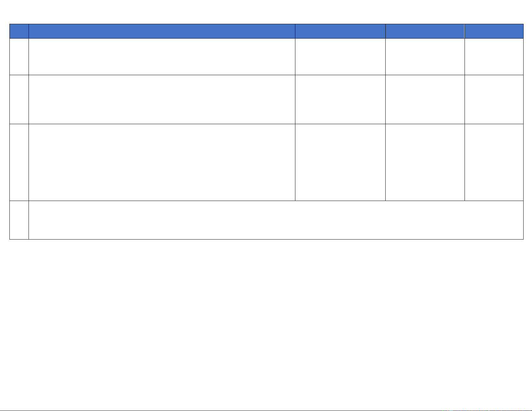Click the narrow first blue header cell
The height and width of the screenshot is (411, 532).
pyautogui.click(x=19, y=31)
